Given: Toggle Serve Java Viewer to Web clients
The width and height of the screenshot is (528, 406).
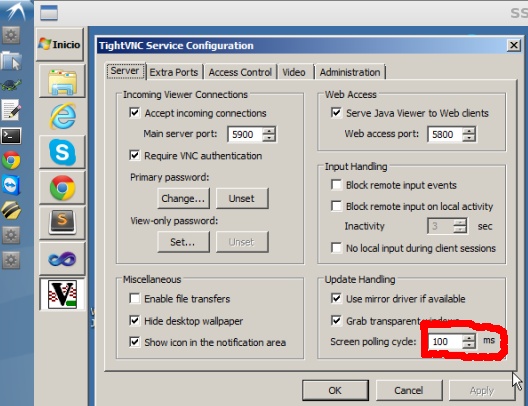Looking at the screenshot, I should (336, 112).
